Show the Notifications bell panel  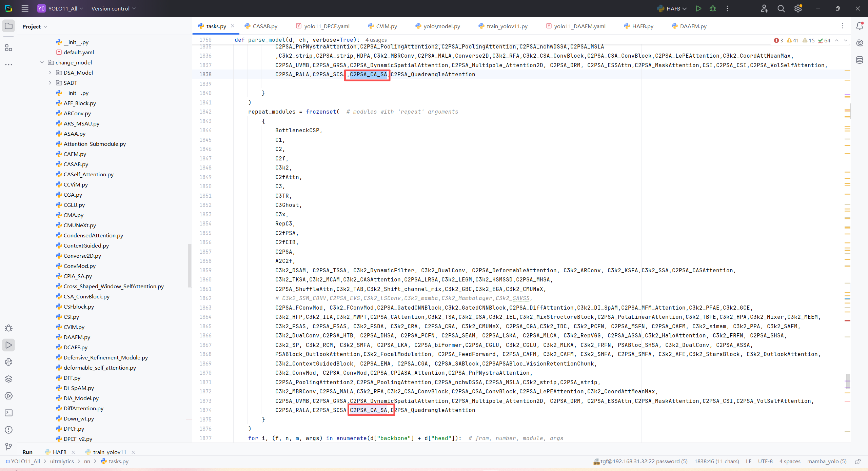click(x=860, y=26)
